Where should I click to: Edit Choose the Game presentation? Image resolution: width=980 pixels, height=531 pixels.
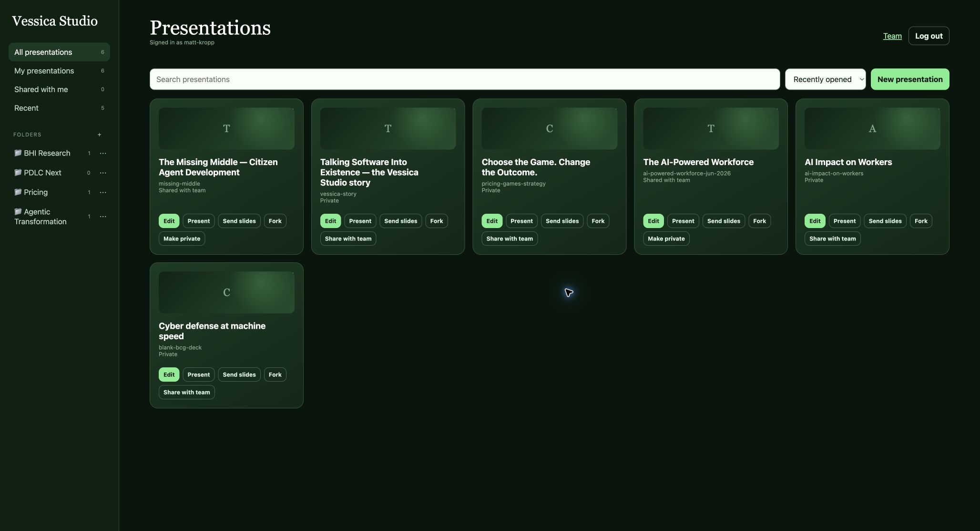coord(492,221)
